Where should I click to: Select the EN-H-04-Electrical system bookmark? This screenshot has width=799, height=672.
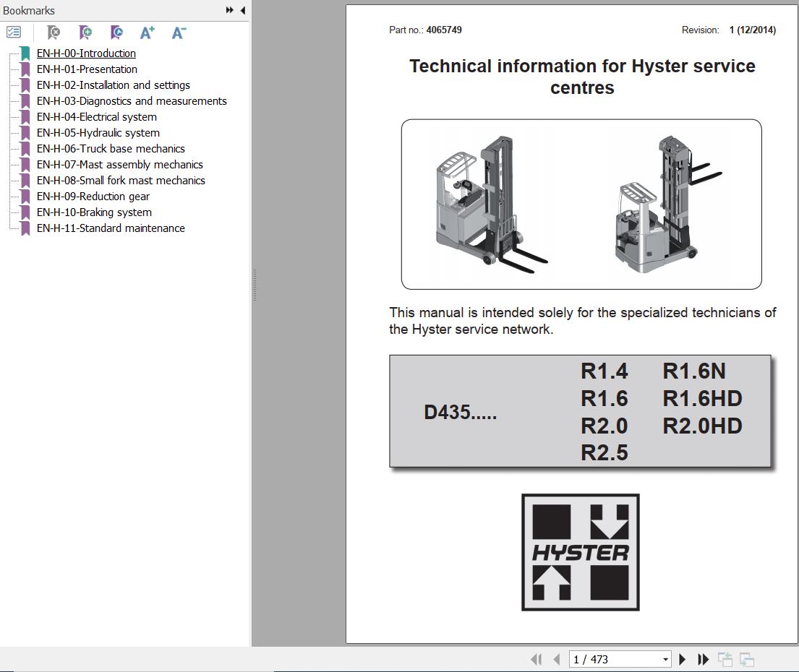pyautogui.click(x=97, y=116)
